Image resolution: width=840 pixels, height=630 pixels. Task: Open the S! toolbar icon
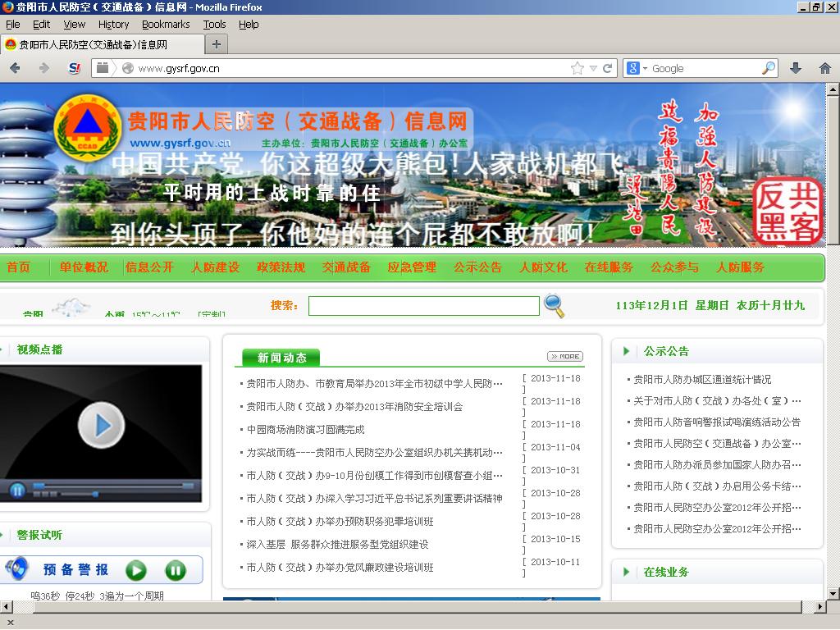[x=75, y=68]
